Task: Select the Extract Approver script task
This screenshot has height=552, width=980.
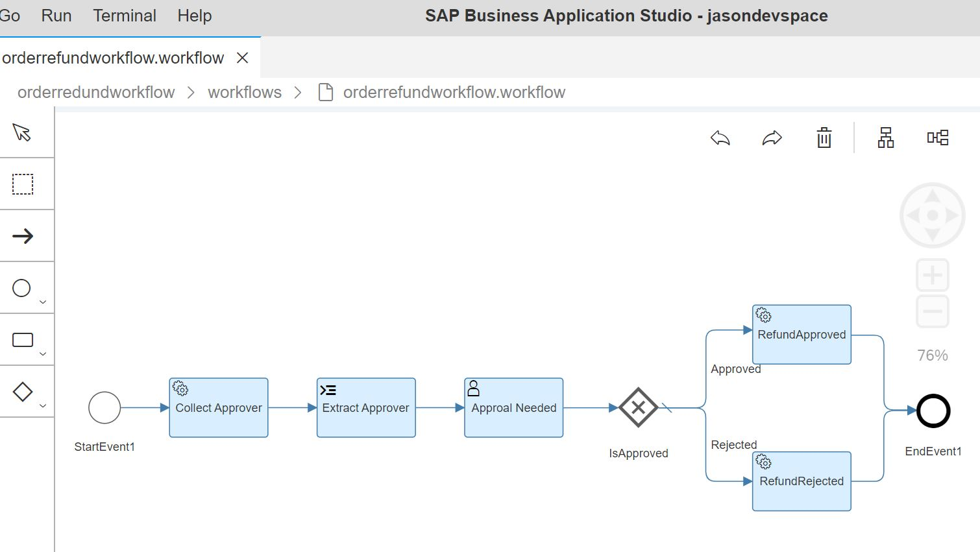Action: (366, 408)
